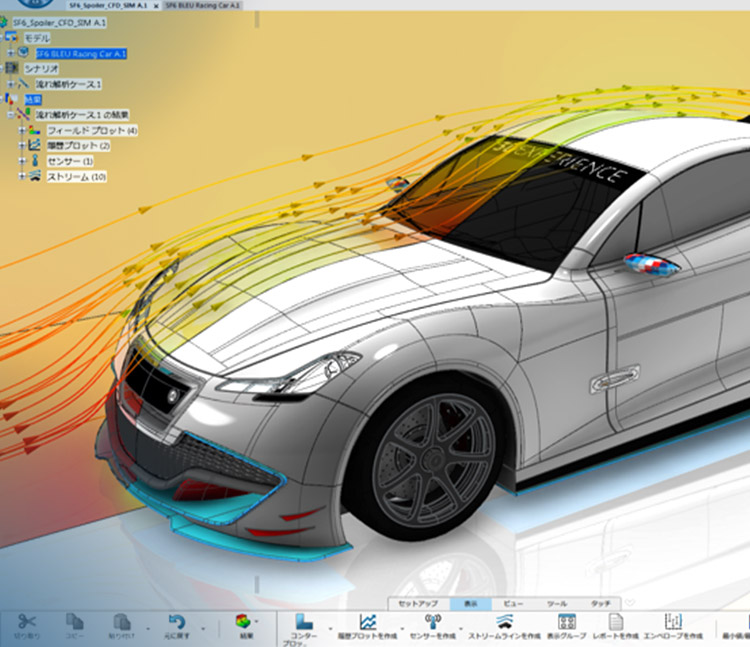The height and width of the screenshot is (647, 750).
Task: Expand the ストリーム (10) tree node
Action: (x=21, y=176)
